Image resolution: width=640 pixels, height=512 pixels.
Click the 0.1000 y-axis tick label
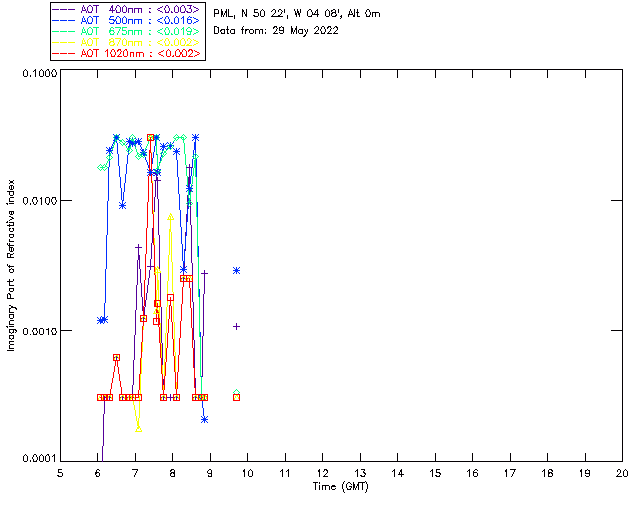40,73
